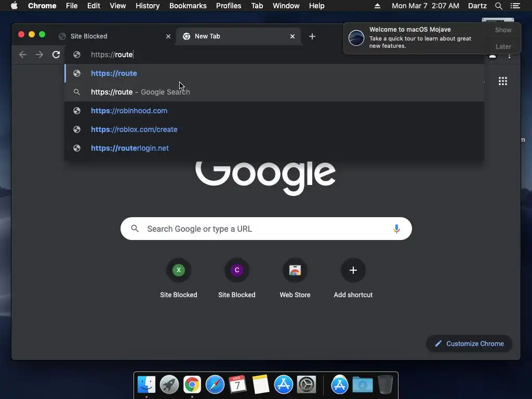Image resolution: width=532 pixels, height=399 pixels.
Task: Select the roblox.com/create suggestion
Action: [x=274, y=129]
